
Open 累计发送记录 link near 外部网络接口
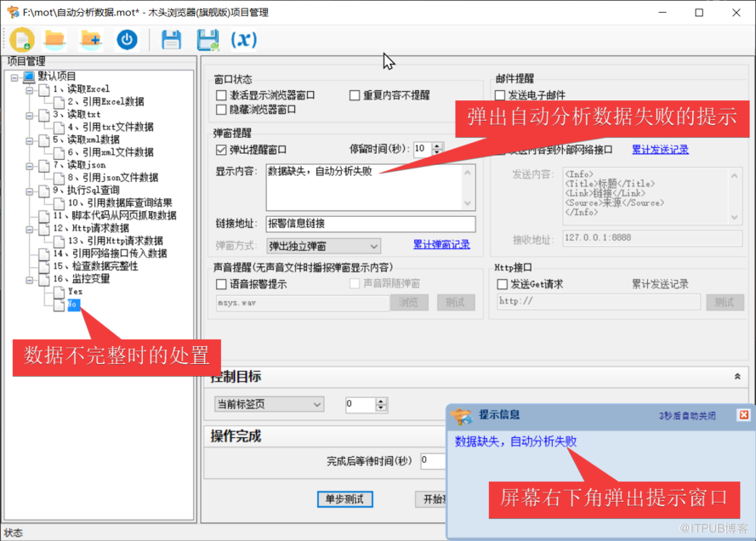pyautogui.click(x=660, y=150)
